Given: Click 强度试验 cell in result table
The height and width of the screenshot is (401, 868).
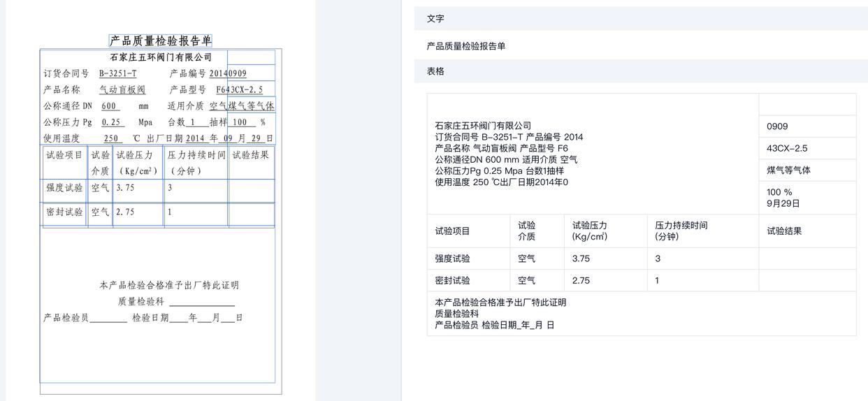Looking at the screenshot, I should pos(468,258).
